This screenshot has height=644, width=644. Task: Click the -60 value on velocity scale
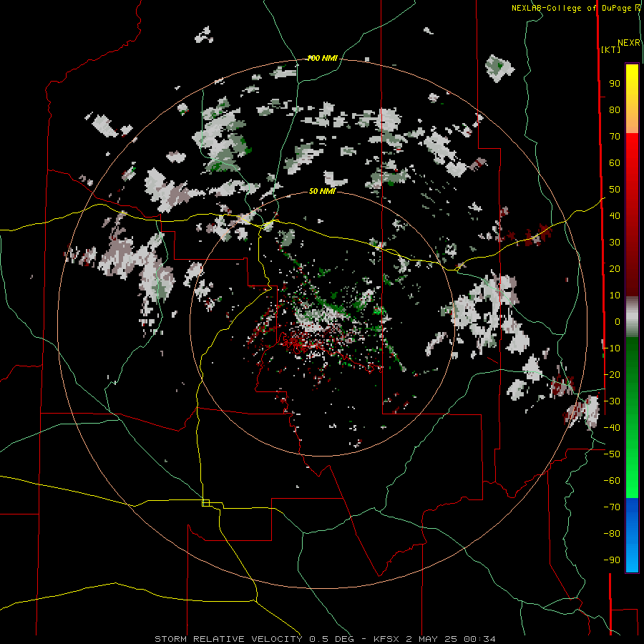(x=612, y=481)
